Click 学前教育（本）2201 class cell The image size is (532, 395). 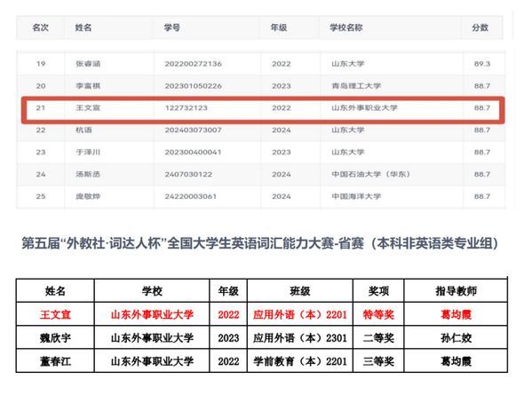pos(300,361)
